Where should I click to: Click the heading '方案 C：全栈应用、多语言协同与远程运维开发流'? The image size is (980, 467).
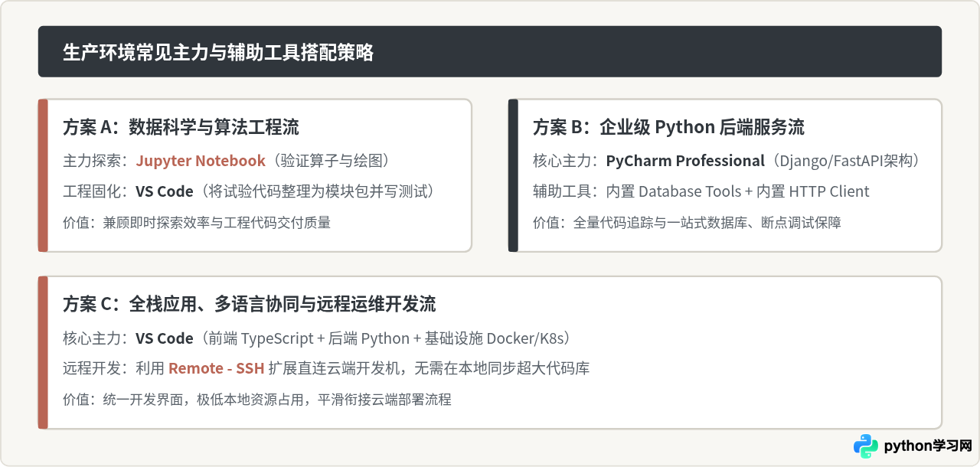click(x=250, y=304)
